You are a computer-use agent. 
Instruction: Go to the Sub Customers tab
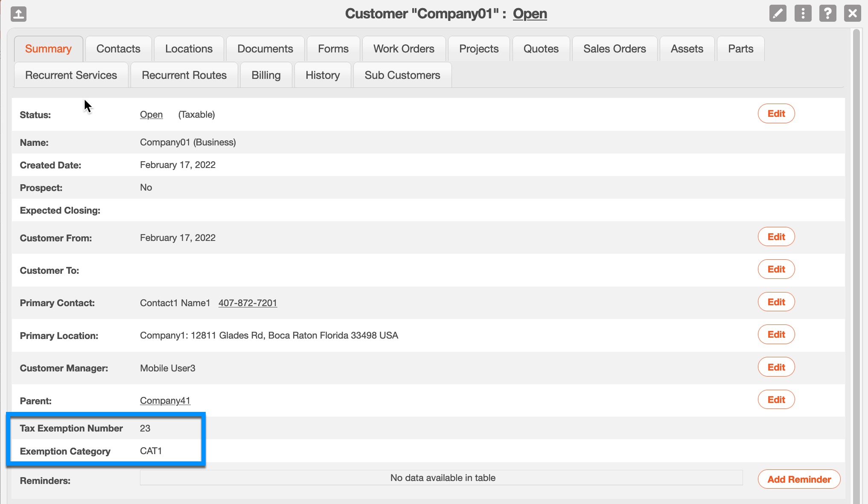click(x=402, y=75)
